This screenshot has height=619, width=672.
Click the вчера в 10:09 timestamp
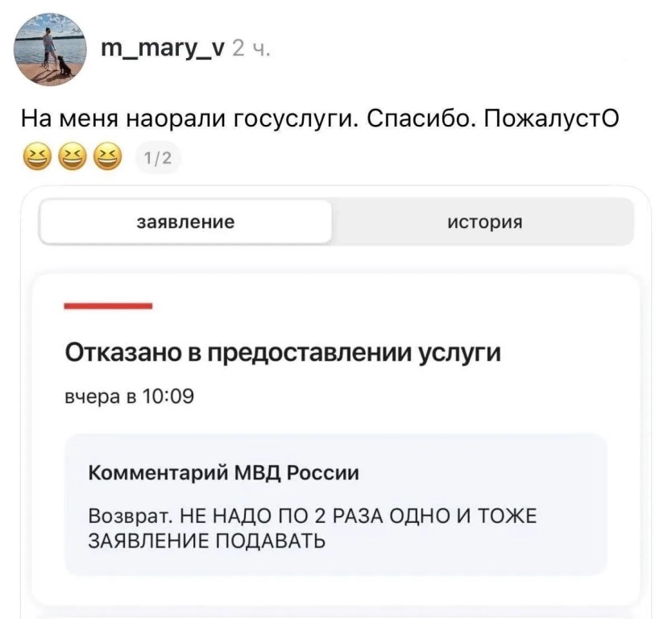coord(129,397)
